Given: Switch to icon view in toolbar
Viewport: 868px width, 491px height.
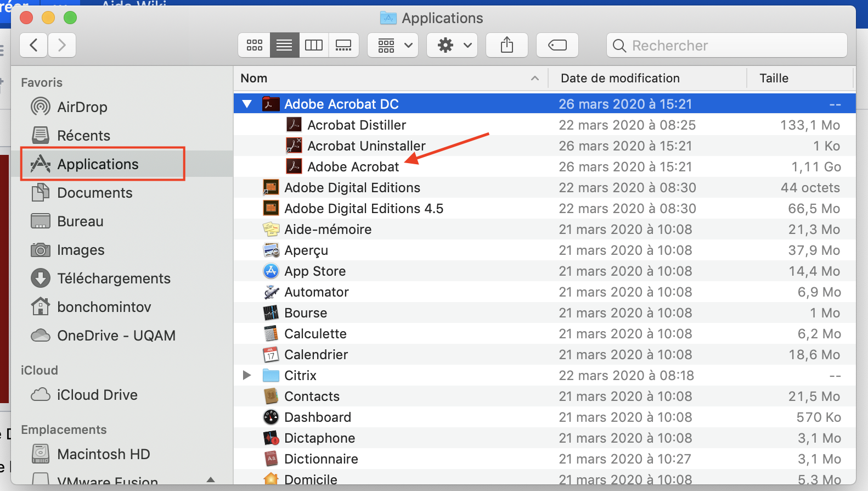Looking at the screenshot, I should tap(254, 45).
